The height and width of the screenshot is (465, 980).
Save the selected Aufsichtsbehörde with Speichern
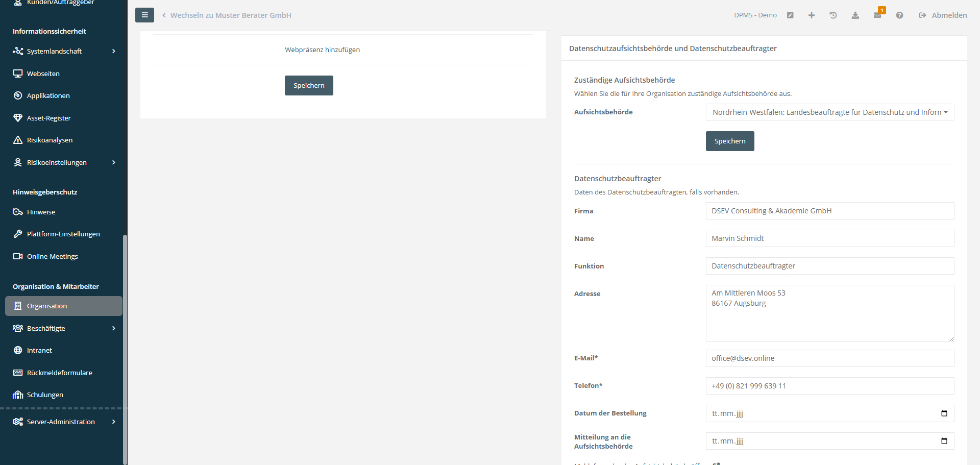click(x=729, y=141)
